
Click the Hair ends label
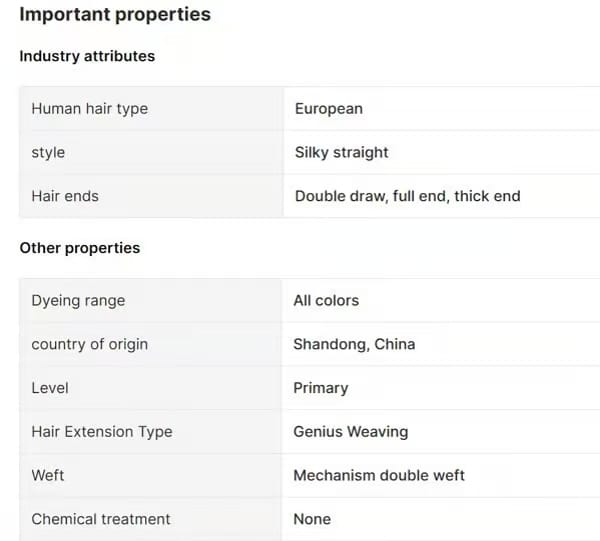pyautogui.click(x=65, y=196)
